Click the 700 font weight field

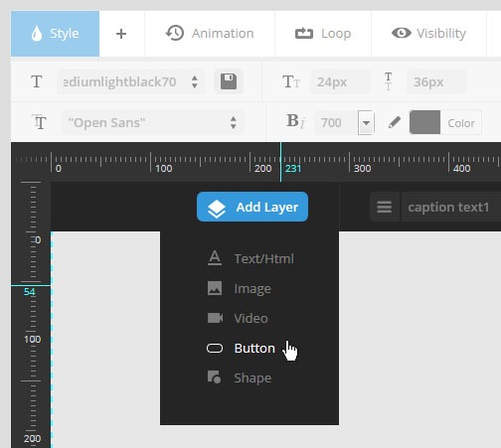[335, 123]
